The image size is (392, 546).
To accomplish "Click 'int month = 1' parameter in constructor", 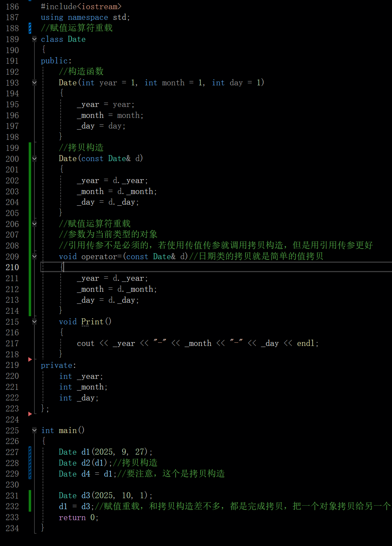I will coord(174,83).
